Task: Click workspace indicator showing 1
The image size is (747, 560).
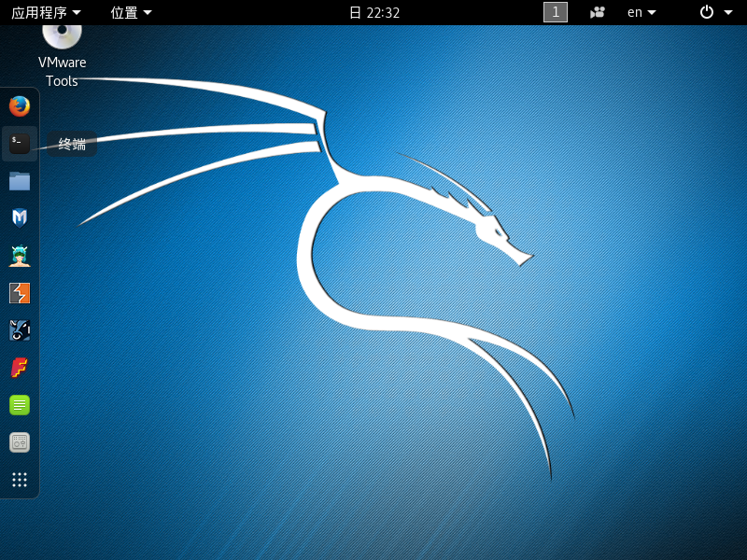Action: [556, 12]
